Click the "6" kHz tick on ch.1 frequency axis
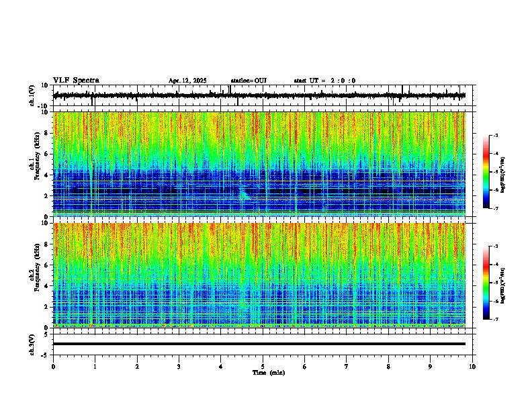 point(46,154)
